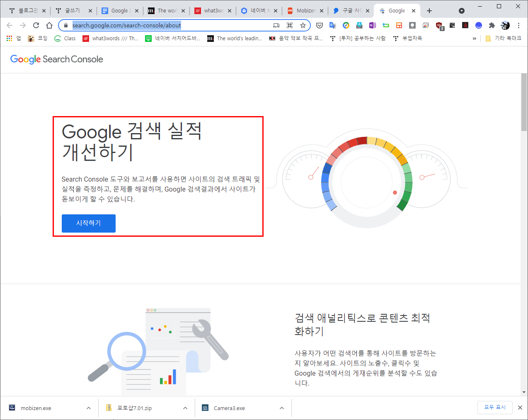
Task: Open a new tab with plus button
Action: 429,11
